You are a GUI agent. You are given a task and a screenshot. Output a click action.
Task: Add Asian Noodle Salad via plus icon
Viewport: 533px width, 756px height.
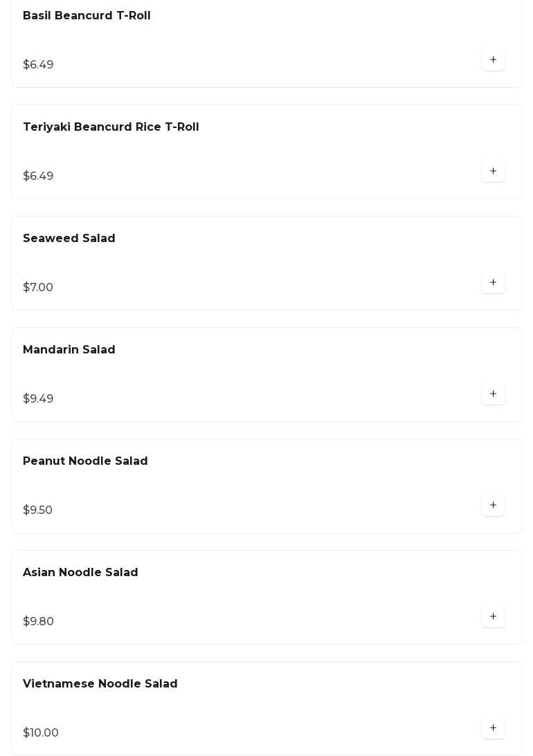[493, 617]
